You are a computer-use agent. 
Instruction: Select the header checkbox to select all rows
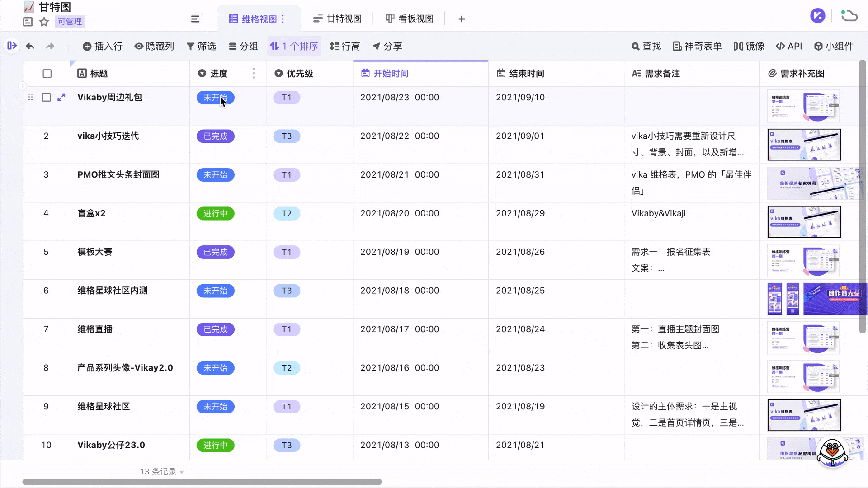pyautogui.click(x=47, y=73)
